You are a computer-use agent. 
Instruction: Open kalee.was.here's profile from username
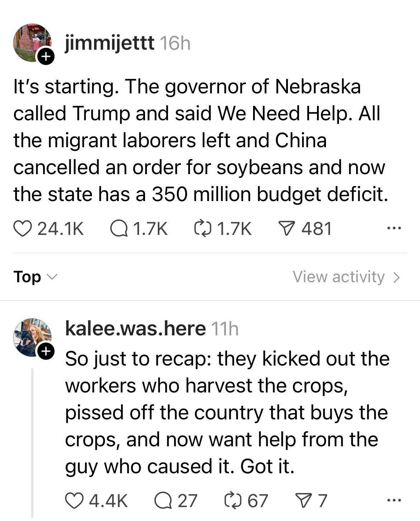[x=135, y=329]
